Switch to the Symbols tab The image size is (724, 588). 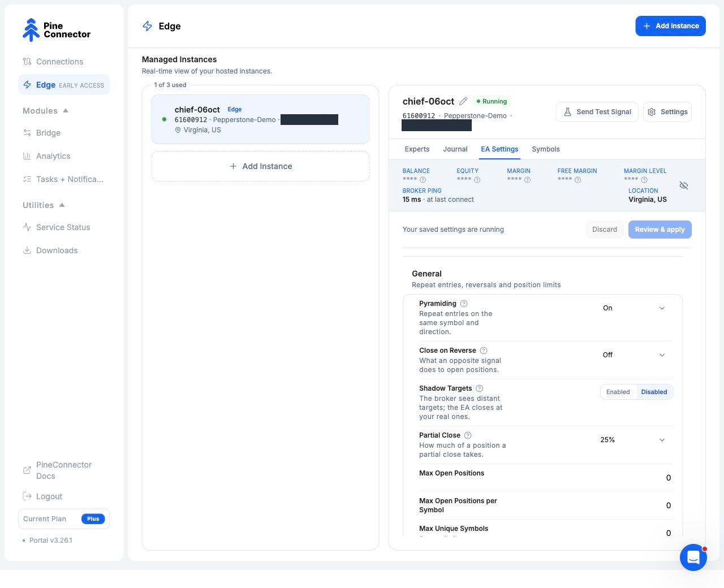(x=546, y=149)
